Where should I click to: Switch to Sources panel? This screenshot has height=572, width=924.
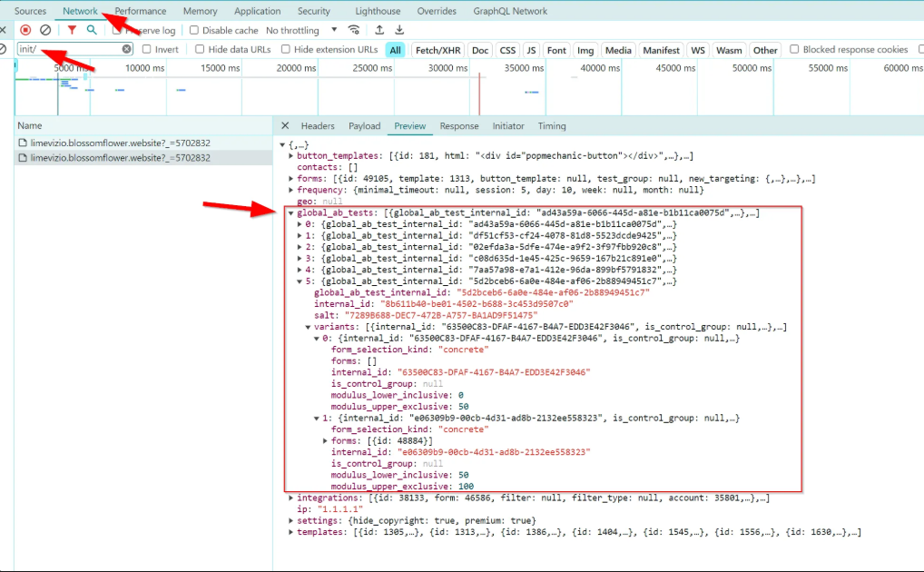click(30, 11)
